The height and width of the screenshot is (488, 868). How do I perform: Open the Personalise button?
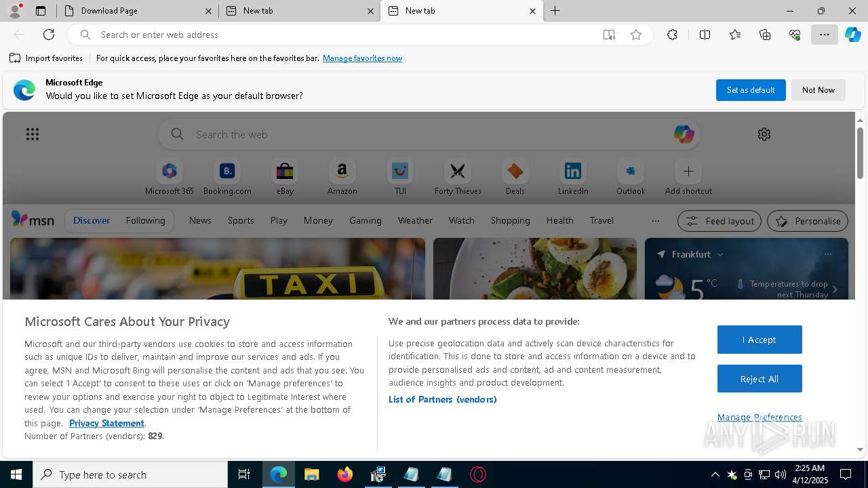click(x=808, y=221)
